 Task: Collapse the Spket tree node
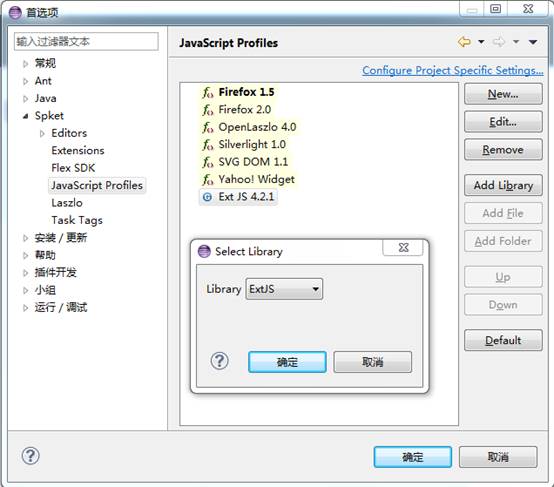pyautogui.click(x=25, y=116)
